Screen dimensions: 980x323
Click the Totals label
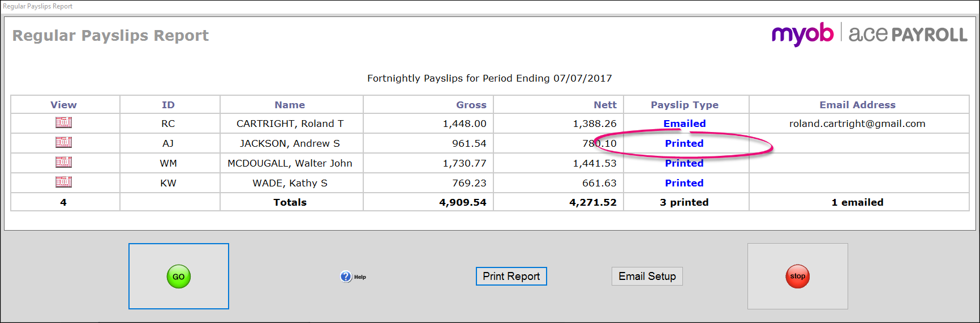pyautogui.click(x=290, y=202)
